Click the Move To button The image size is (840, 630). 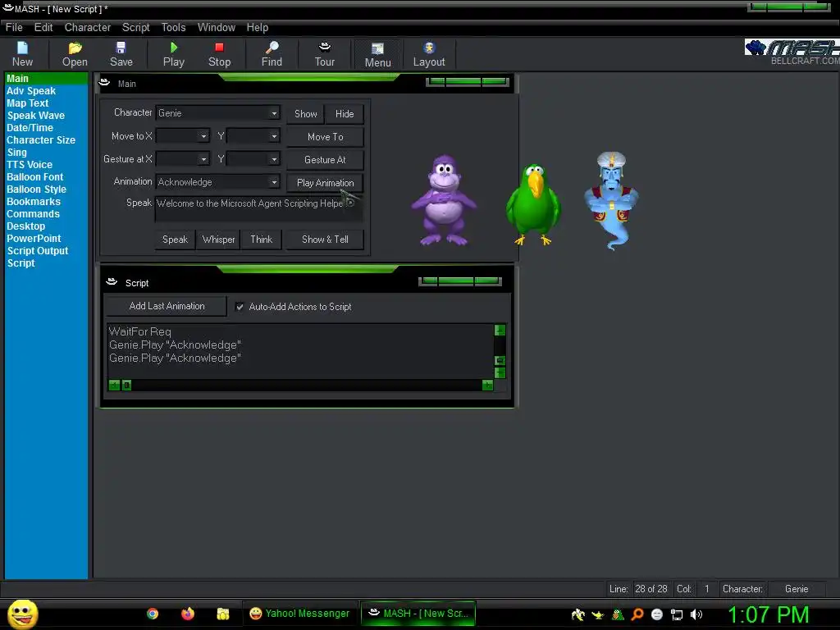pos(325,137)
